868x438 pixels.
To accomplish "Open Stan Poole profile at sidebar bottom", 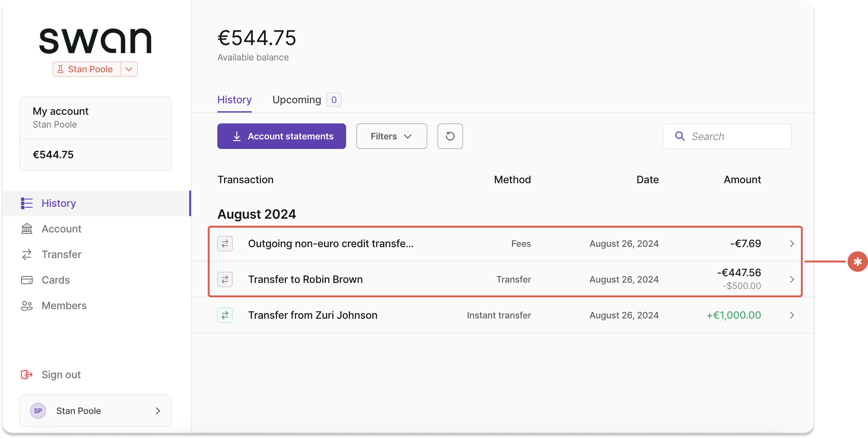I will tap(95, 411).
